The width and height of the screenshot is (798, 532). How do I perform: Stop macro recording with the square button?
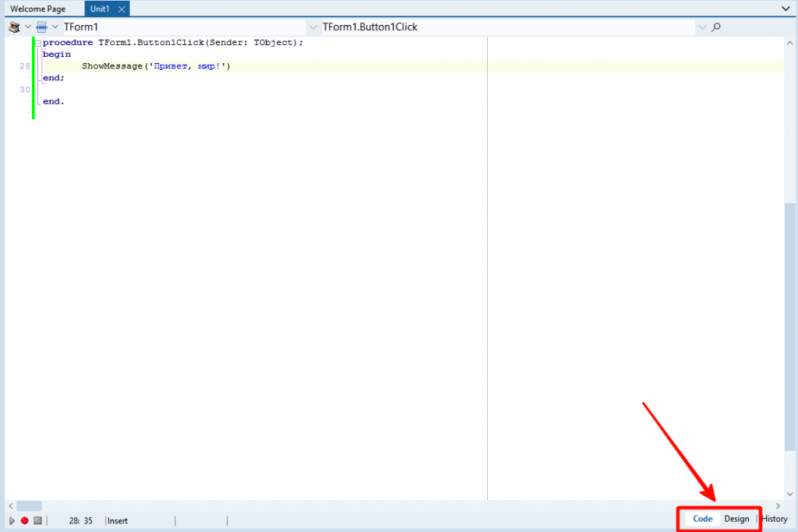37,520
